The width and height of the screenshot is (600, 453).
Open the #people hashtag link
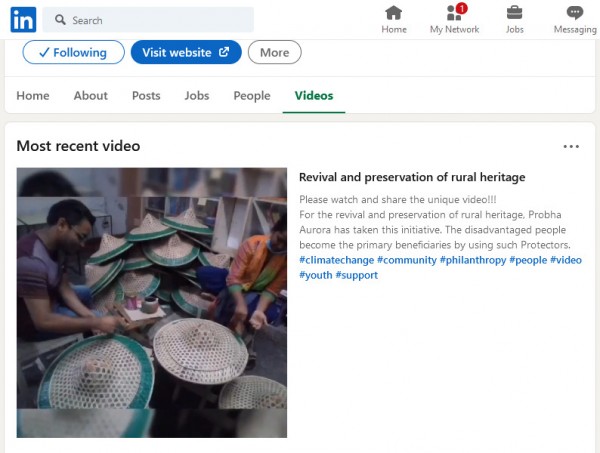[x=528, y=260]
